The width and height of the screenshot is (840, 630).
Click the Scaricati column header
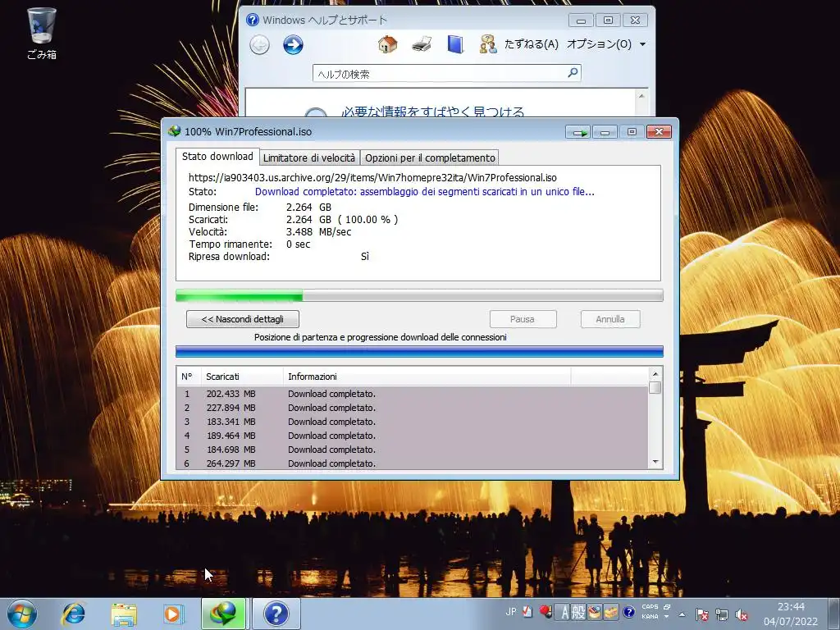point(242,377)
